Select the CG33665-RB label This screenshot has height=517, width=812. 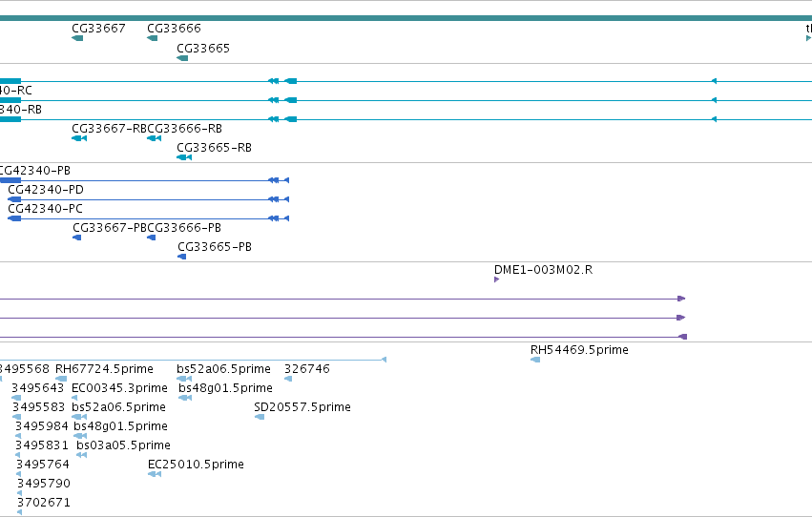pyautogui.click(x=214, y=148)
